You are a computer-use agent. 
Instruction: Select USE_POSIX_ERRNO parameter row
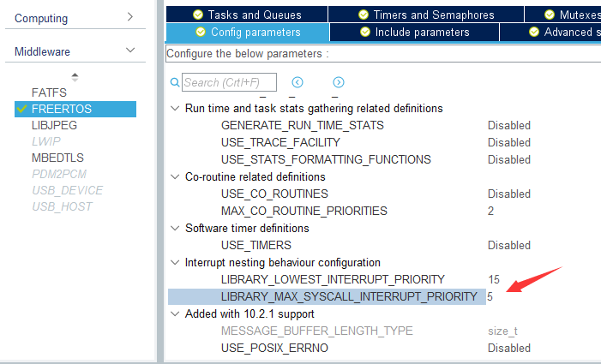coord(274,348)
